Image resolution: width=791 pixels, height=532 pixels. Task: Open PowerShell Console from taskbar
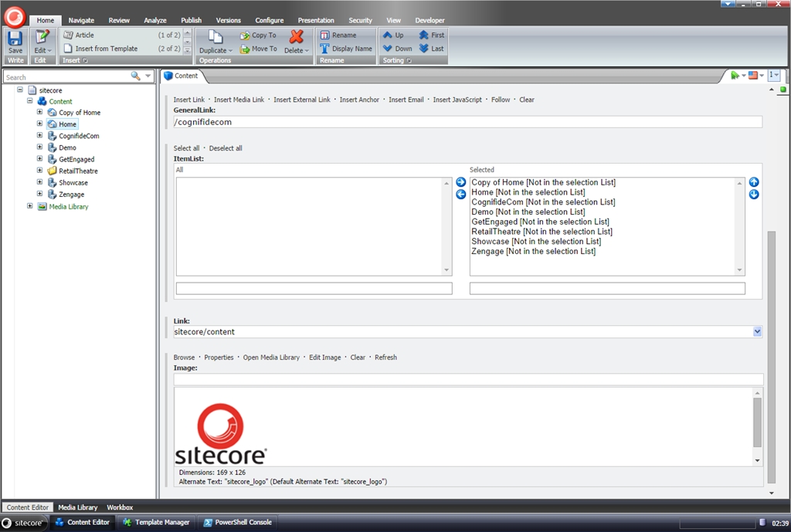[x=237, y=523]
